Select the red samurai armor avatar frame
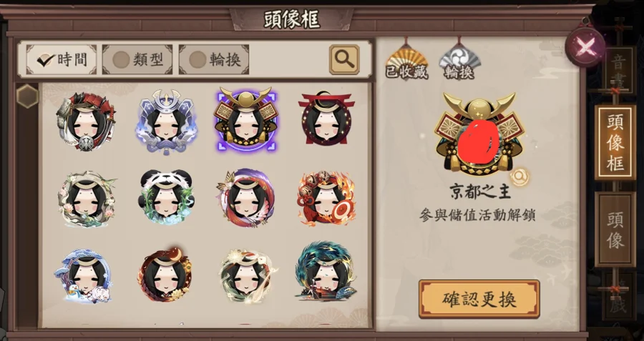The height and width of the screenshot is (341, 644). [85, 122]
